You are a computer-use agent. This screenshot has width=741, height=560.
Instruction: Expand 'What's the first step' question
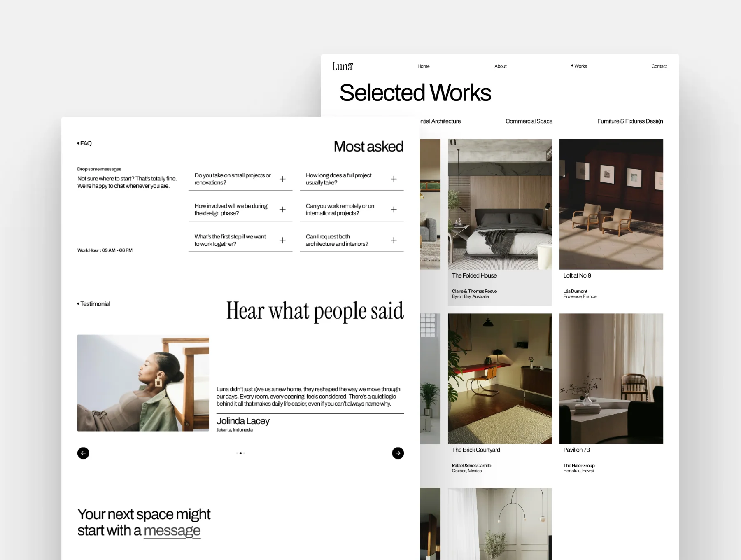(x=240, y=240)
